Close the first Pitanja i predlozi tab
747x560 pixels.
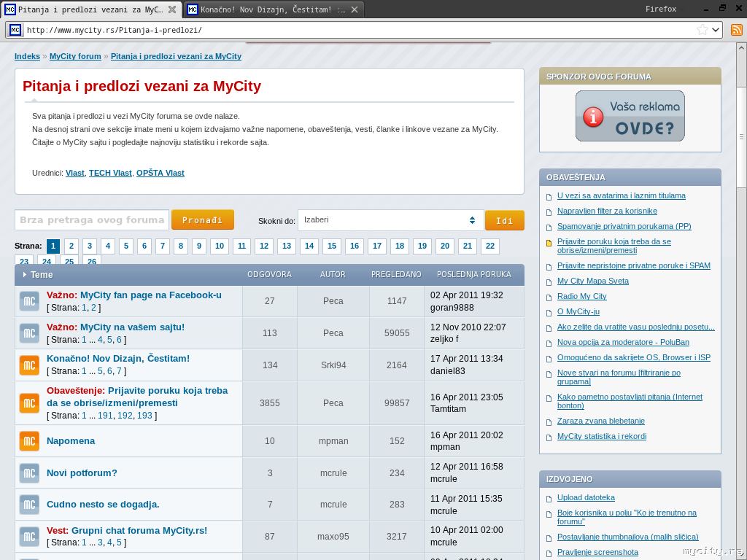click(x=172, y=9)
